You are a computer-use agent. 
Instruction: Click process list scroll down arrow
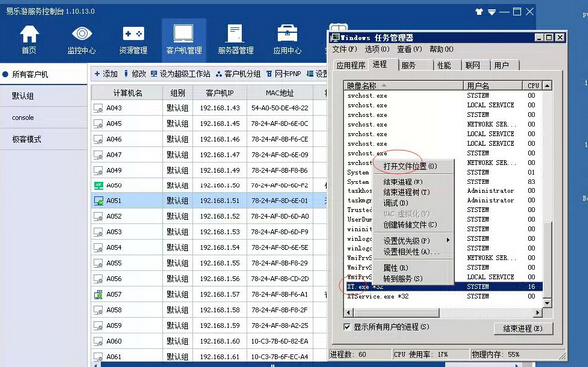click(547, 303)
